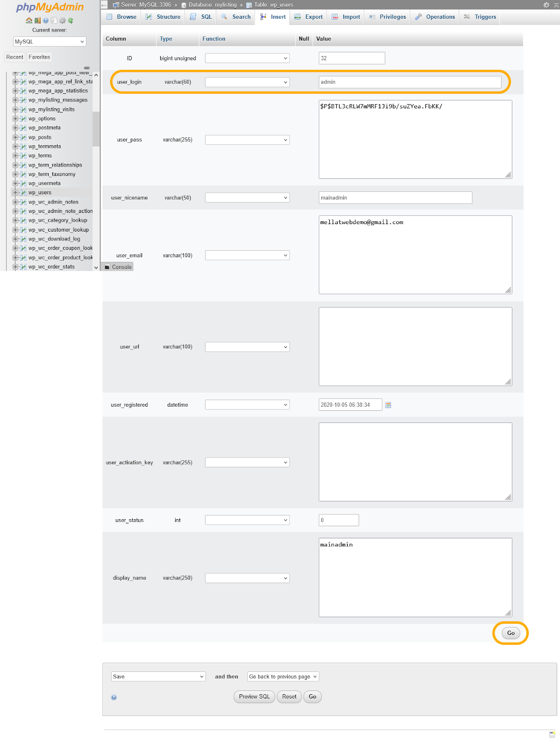
Task: Reload navigation panel green arrow icon
Action: (x=71, y=21)
